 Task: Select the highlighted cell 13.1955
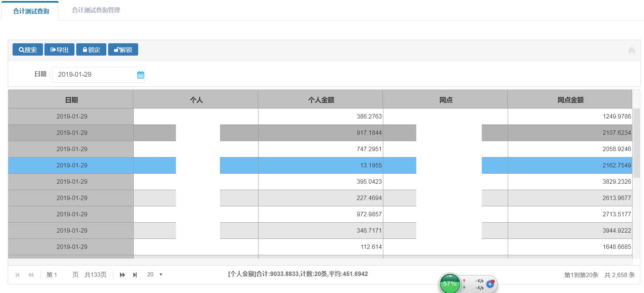(x=321, y=165)
